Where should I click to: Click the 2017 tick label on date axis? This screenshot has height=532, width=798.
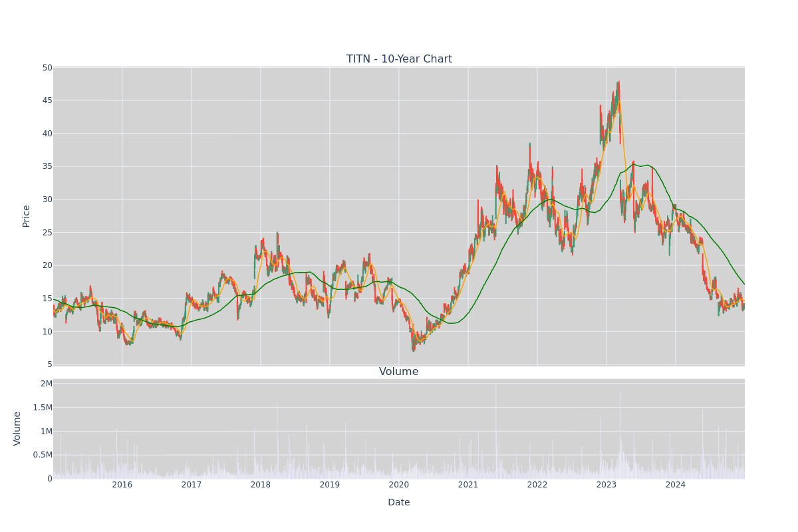tap(192, 485)
